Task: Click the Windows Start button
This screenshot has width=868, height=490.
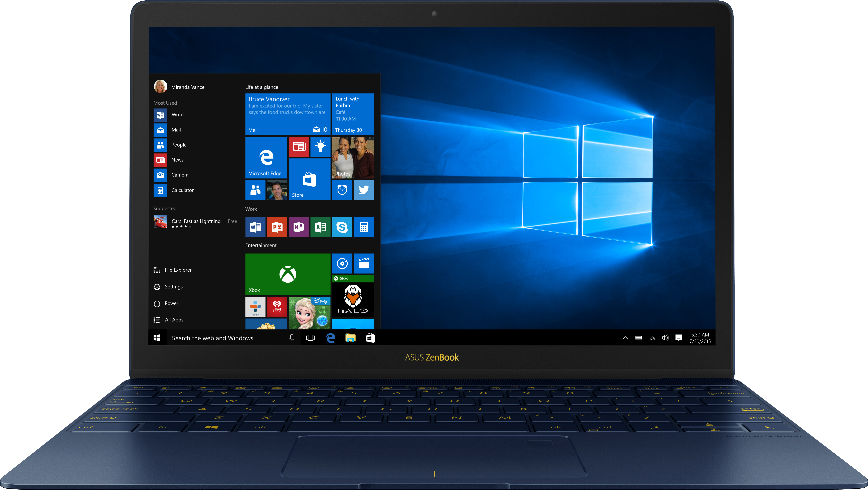Action: point(157,337)
